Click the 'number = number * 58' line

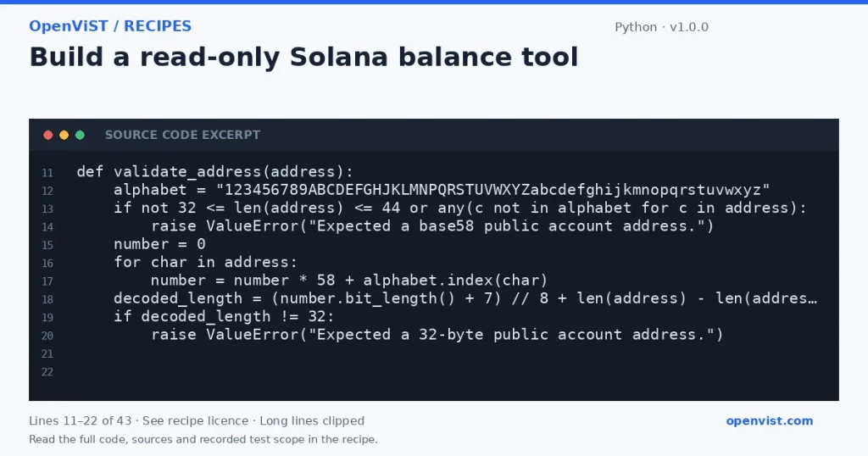click(x=349, y=280)
